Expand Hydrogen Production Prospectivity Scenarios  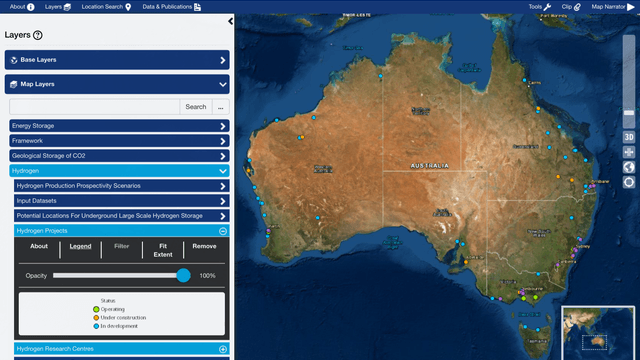(x=122, y=186)
